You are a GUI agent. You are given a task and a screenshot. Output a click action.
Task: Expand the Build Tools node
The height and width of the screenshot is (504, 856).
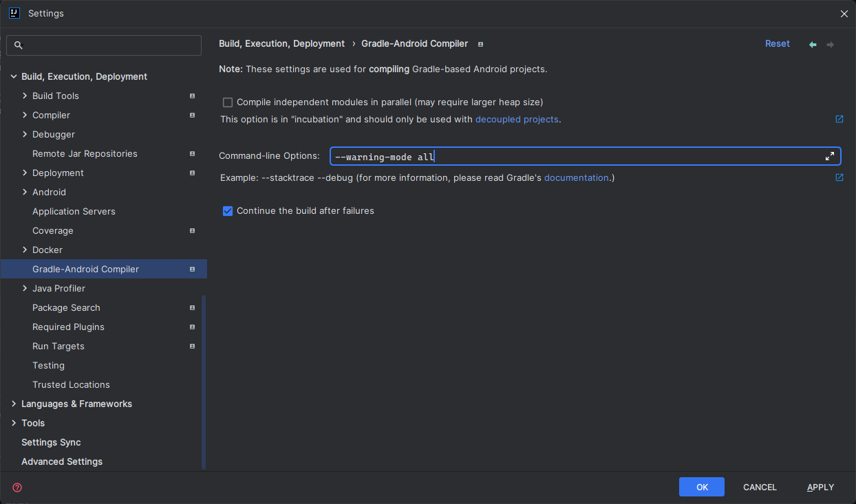coord(25,96)
